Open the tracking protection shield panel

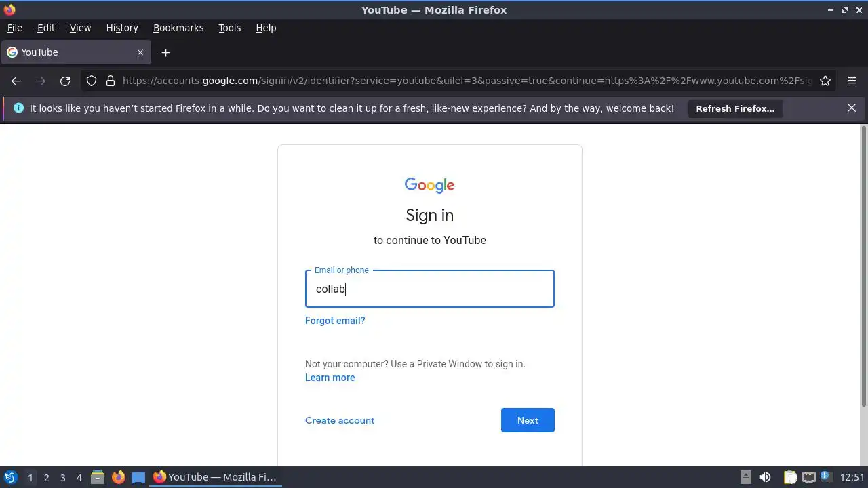coord(92,81)
